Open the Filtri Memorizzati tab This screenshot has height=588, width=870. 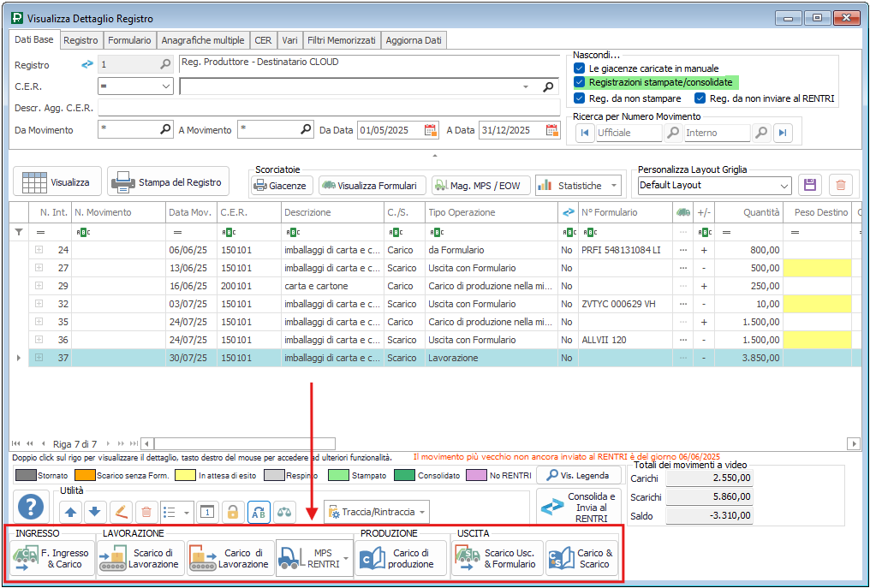coord(341,40)
